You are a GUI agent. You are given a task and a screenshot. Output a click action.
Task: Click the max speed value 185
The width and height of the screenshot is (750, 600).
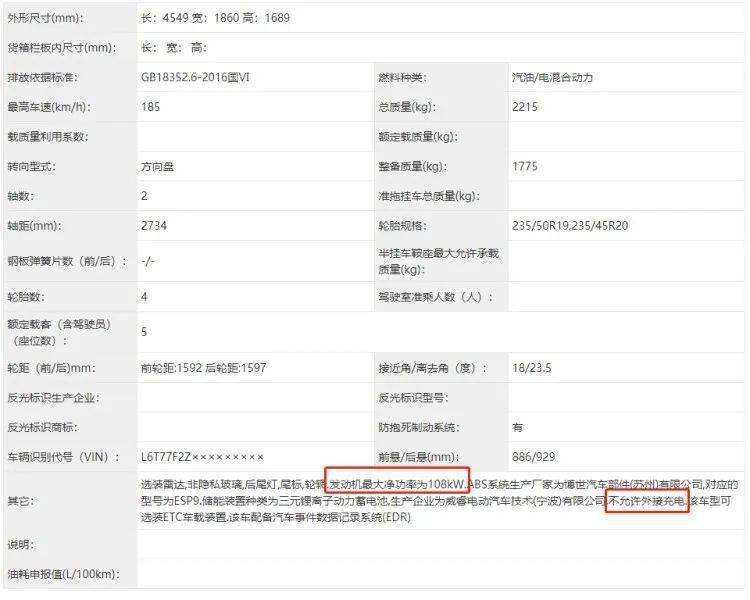pyautogui.click(x=151, y=107)
